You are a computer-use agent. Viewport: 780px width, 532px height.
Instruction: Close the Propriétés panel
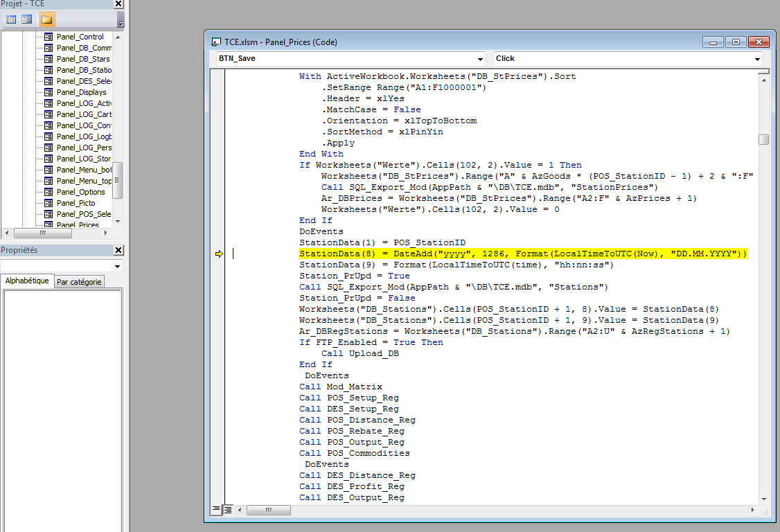click(x=118, y=250)
